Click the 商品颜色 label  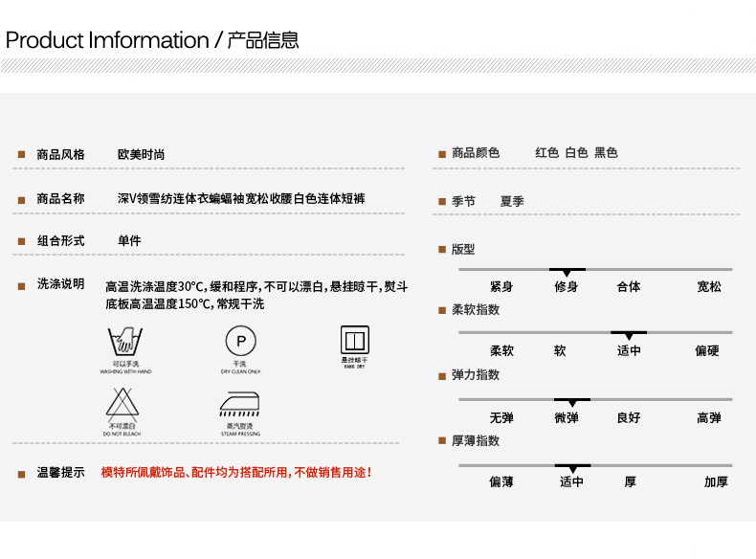coord(476,153)
